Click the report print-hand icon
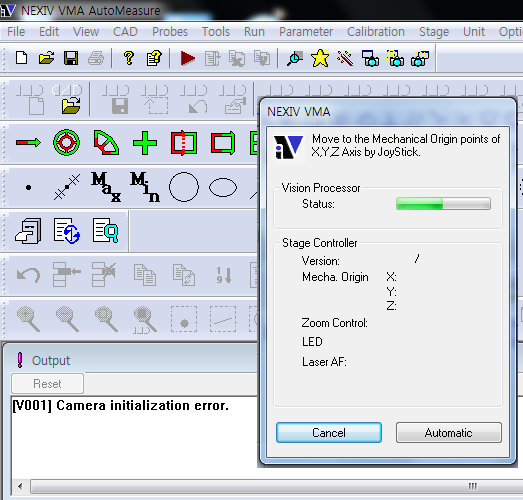The width and height of the screenshot is (523, 500). 28,231
